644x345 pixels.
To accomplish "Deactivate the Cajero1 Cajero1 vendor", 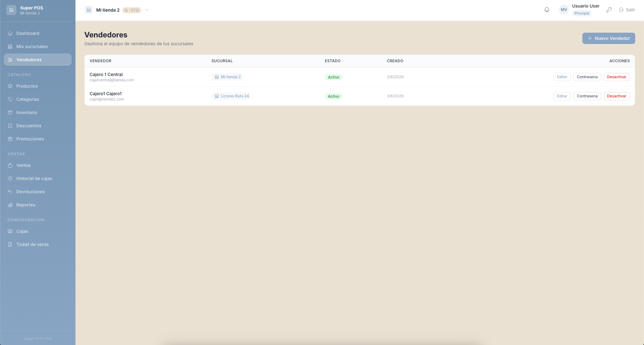I will (x=616, y=96).
